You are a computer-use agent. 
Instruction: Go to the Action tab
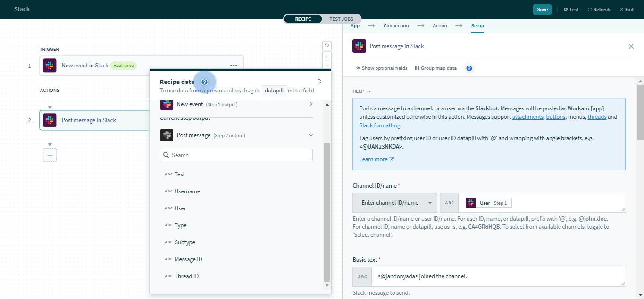click(440, 26)
